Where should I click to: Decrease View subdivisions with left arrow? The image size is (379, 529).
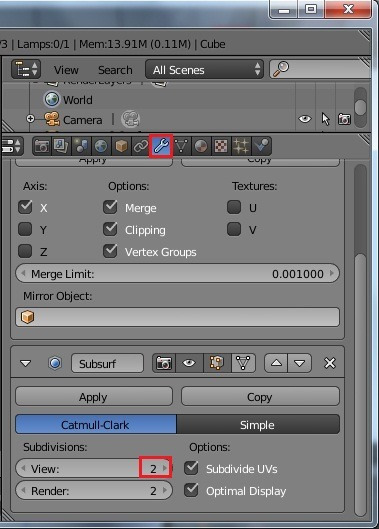[23, 468]
